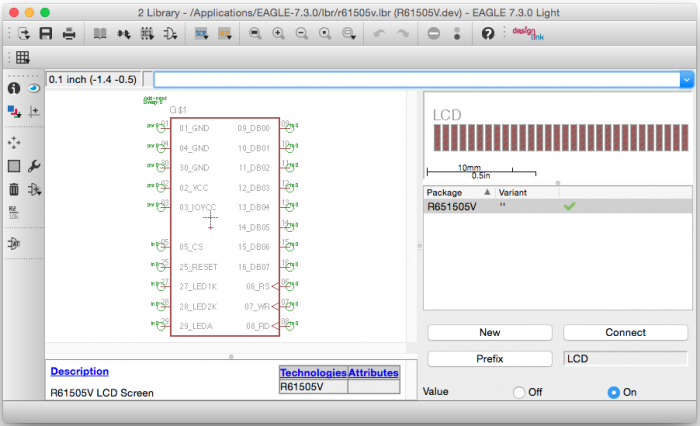Set Value to On
This screenshot has width=700, height=426.
click(614, 392)
